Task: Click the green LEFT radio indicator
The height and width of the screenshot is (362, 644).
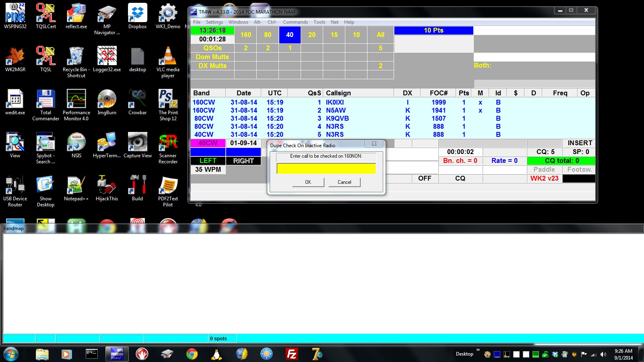Action: coord(208,160)
